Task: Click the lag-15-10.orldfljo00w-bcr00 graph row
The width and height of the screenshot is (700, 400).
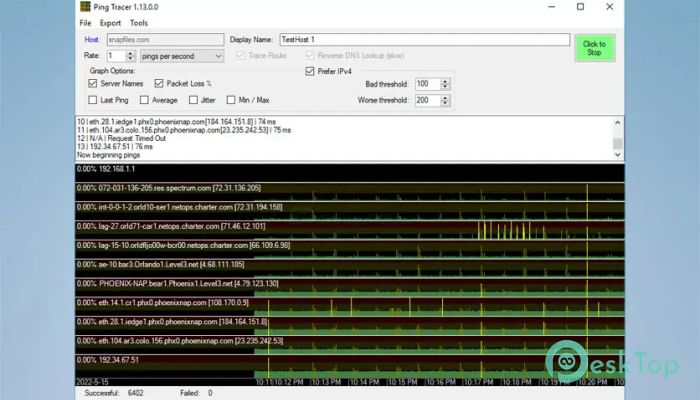Action: tap(350, 249)
